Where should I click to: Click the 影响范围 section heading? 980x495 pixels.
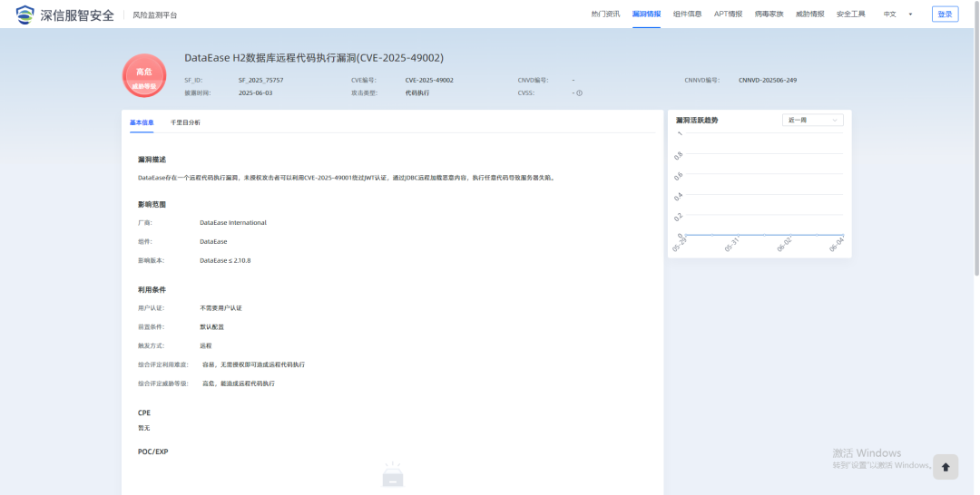click(x=152, y=205)
